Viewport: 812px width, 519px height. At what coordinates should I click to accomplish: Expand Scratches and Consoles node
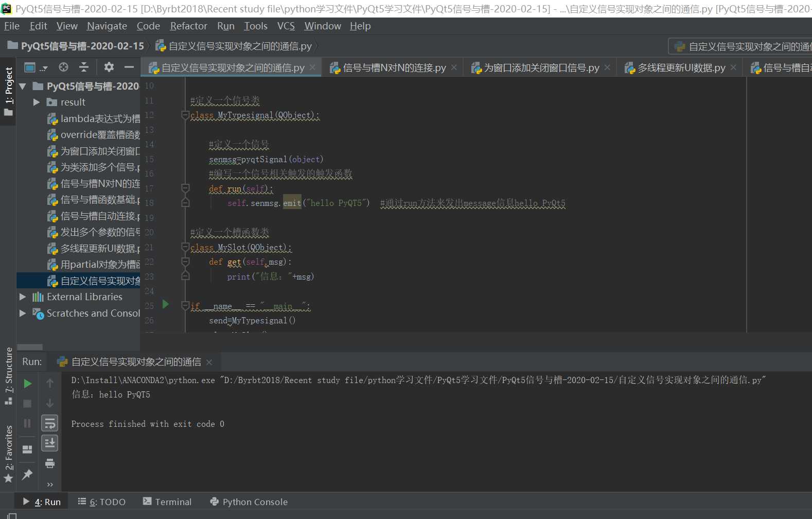click(x=23, y=313)
